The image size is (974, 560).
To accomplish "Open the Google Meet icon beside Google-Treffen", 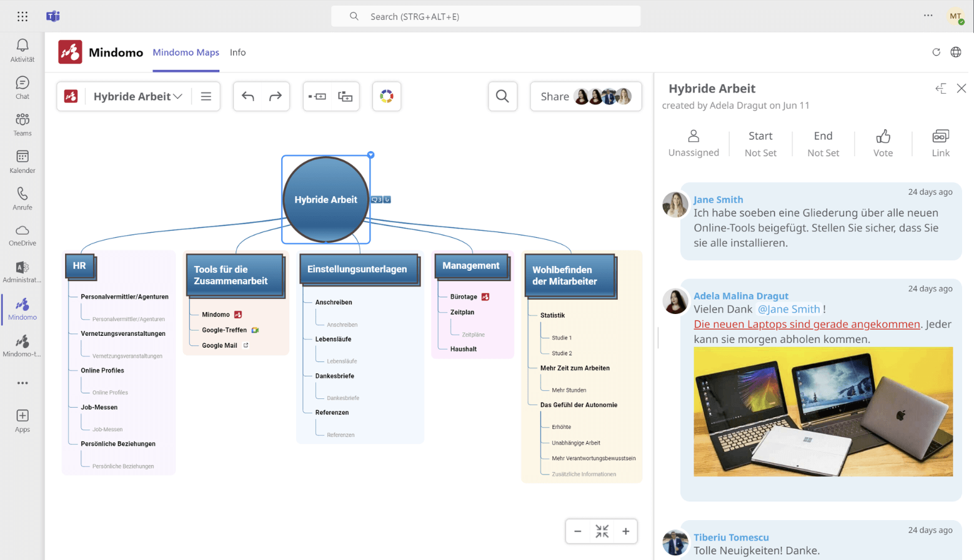I will (255, 330).
